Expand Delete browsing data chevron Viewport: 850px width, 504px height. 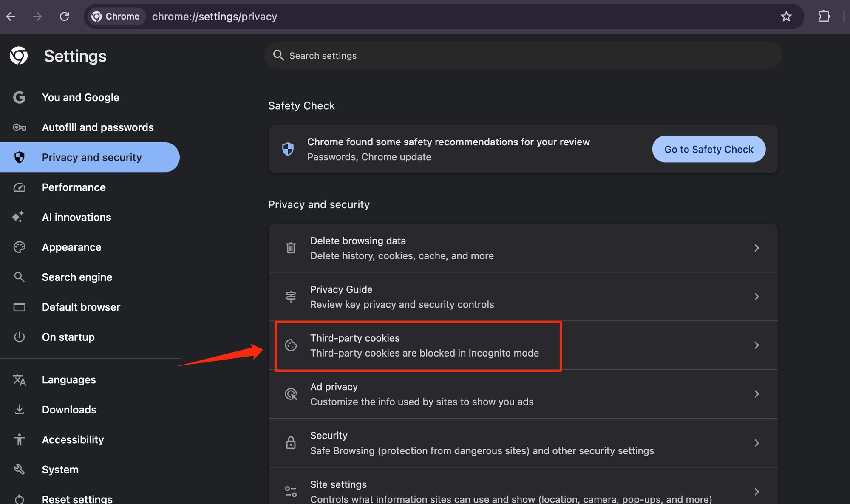point(756,248)
